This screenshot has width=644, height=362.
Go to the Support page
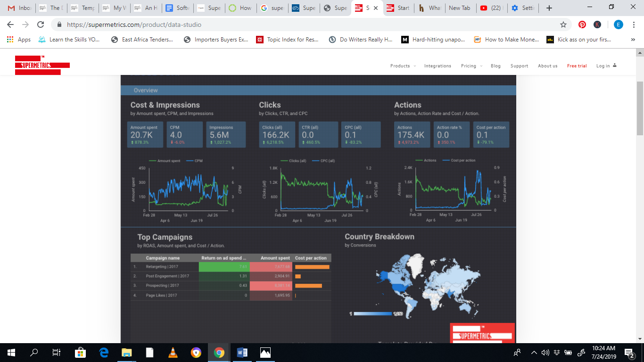point(519,66)
